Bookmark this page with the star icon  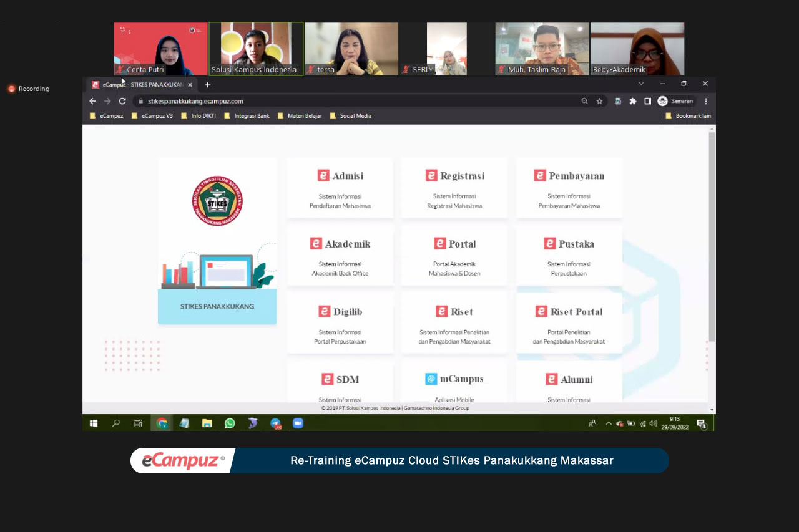[x=599, y=101]
